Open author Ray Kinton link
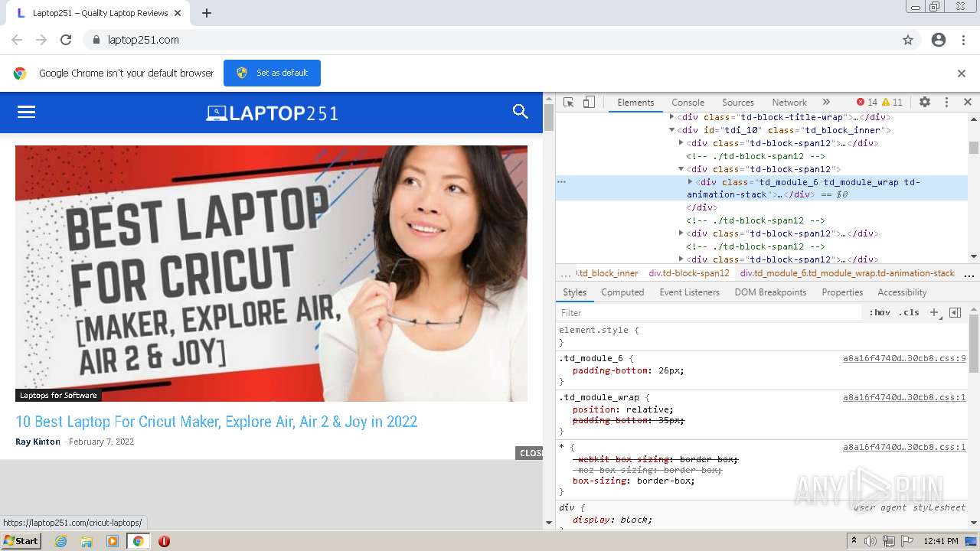The image size is (980, 551). 38,442
